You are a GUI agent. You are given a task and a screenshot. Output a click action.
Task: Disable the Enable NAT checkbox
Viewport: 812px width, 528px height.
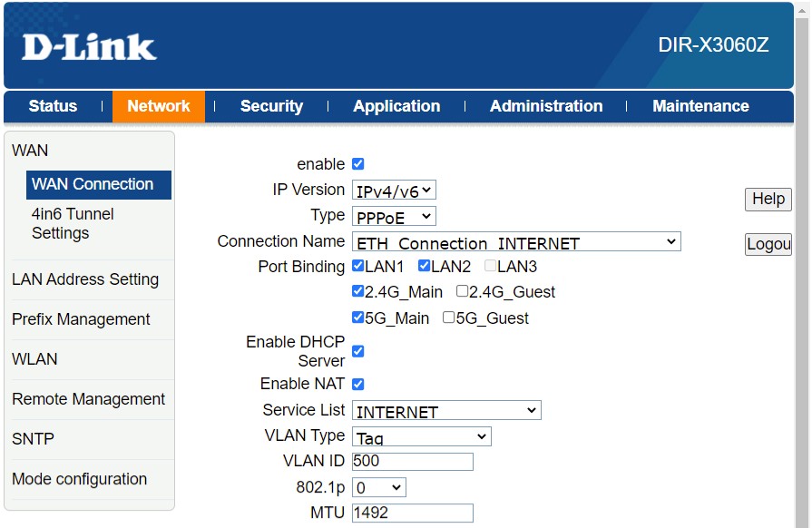[x=357, y=385]
